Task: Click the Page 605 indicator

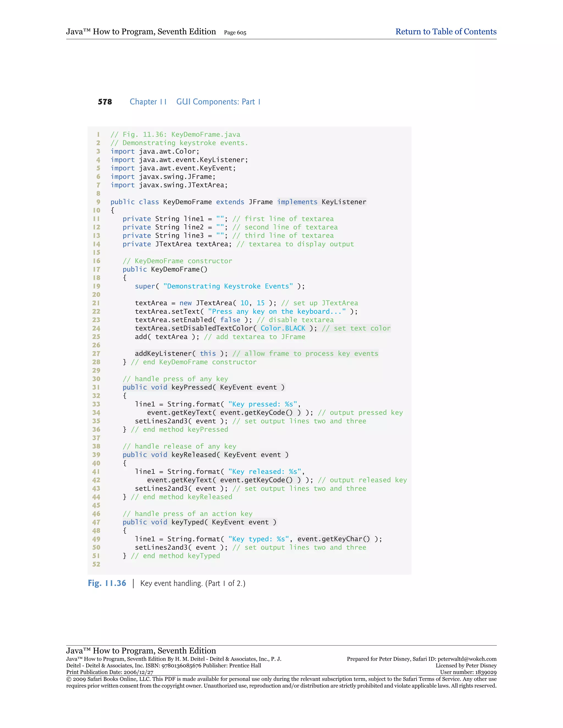Action: (235, 33)
